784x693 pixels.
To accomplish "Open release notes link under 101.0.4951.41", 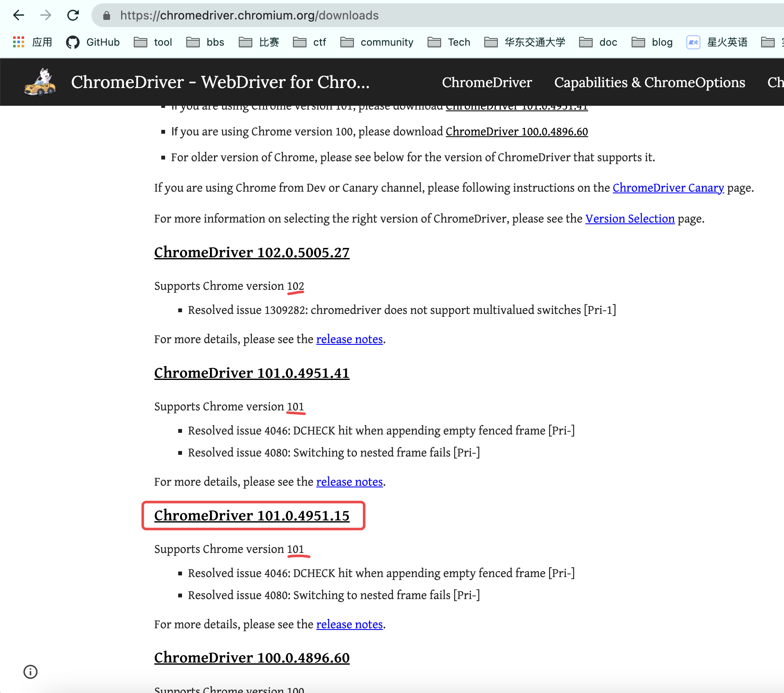I will [349, 482].
